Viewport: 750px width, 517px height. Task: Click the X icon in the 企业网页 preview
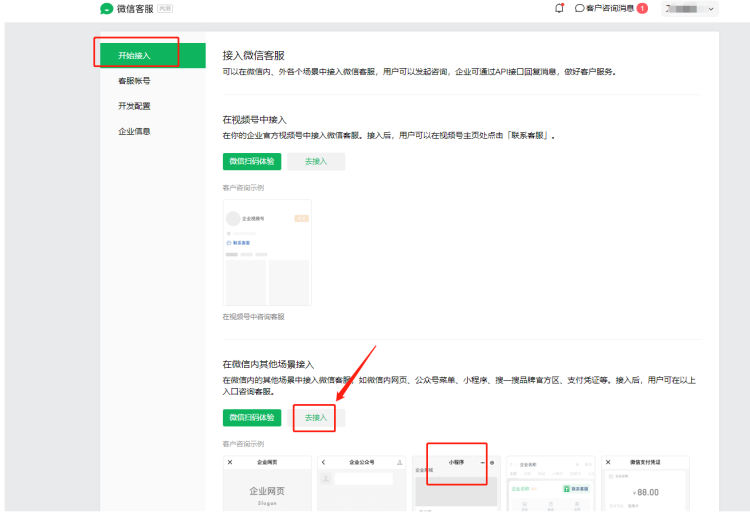[230, 462]
